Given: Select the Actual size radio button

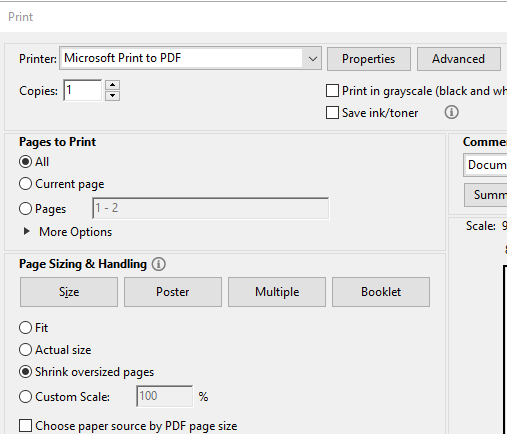Looking at the screenshot, I should pos(26,350).
